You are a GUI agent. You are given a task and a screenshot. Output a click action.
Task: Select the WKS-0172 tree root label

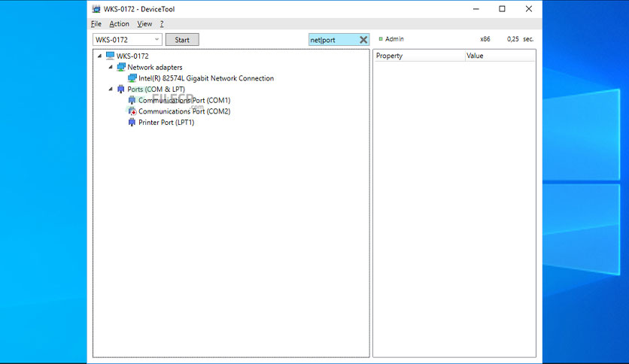pyautogui.click(x=132, y=56)
